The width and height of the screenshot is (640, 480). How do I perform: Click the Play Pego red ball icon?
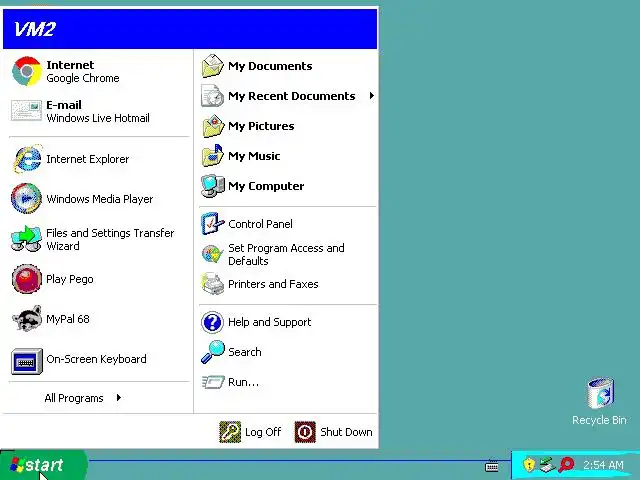pyautogui.click(x=27, y=279)
